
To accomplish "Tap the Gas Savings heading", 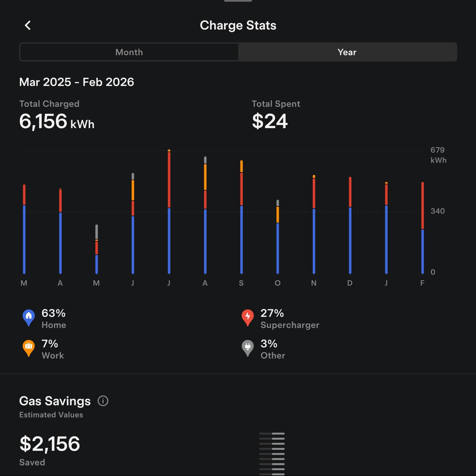I will pos(55,401).
